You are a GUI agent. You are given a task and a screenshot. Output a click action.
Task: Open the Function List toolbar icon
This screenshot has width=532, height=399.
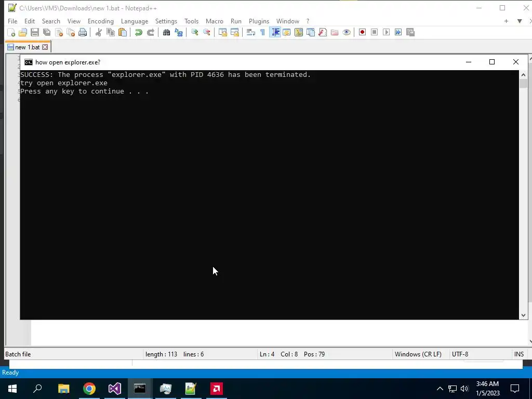tap(322, 32)
